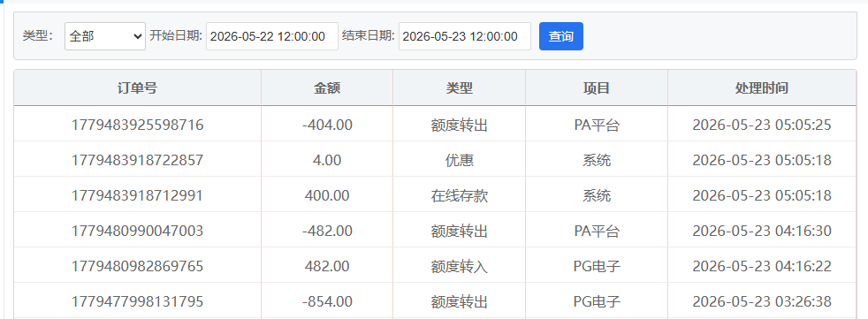The width and height of the screenshot is (868, 319).
Task: Click the 结束日期 date input field
Action: 464,36
